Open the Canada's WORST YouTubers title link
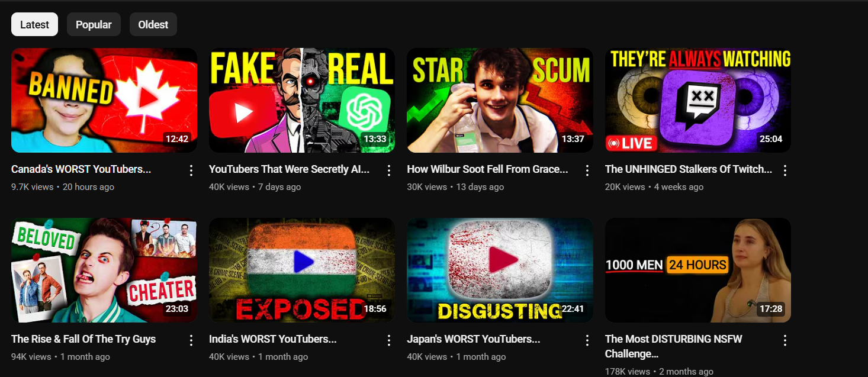 point(81,169)
